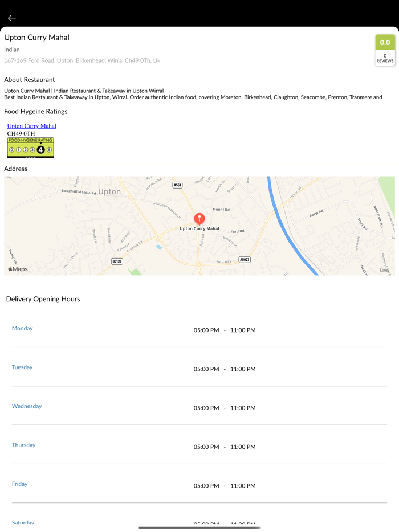Tap the food hygiene rating badge

[31, 148]
